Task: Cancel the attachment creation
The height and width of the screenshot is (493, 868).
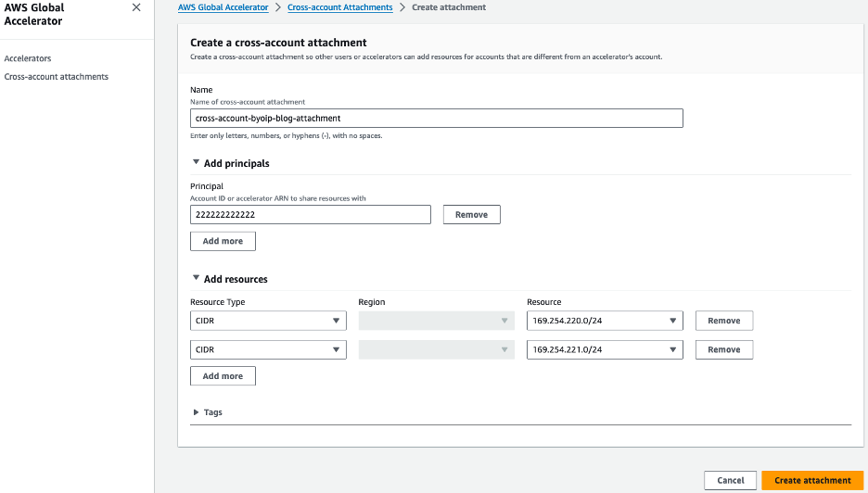Action: point(730,480)
